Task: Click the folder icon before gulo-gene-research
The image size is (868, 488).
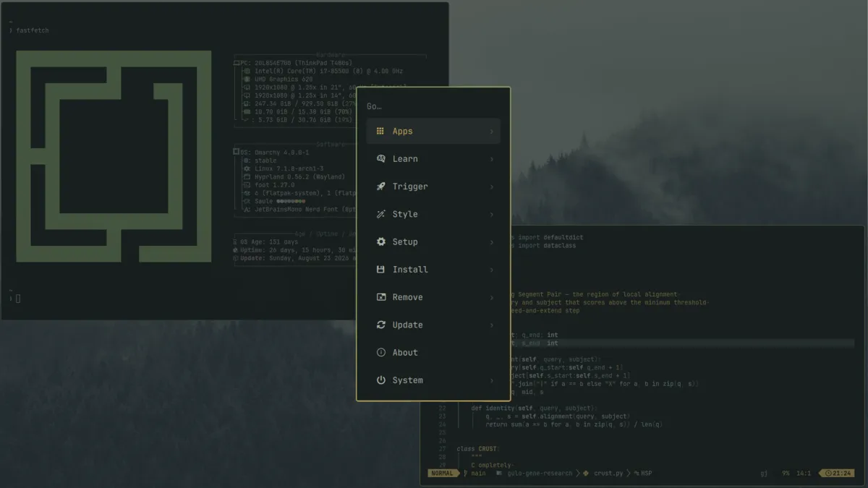Action: coord(501,474)
